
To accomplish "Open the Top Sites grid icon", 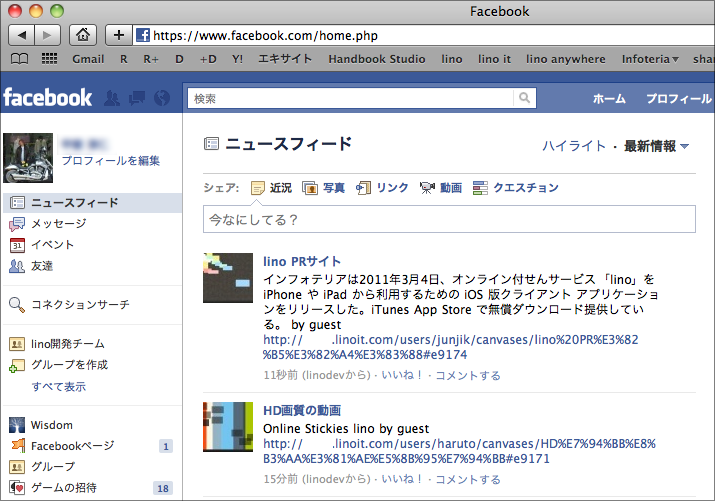I will click(x=49, y=59).
